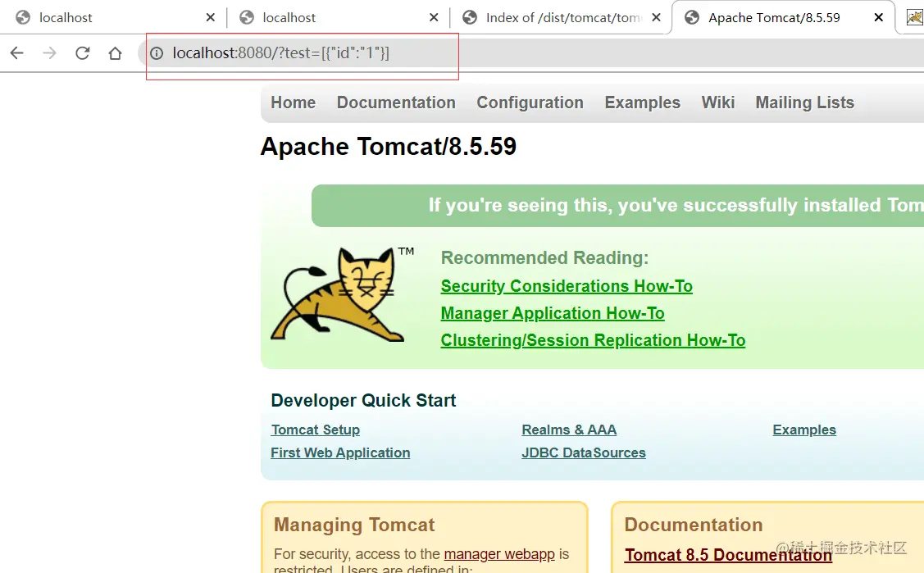Open Clustering/Session Replication How-To link
The image size is (924, 573).
pyautogui.click(x=593, y=340)
